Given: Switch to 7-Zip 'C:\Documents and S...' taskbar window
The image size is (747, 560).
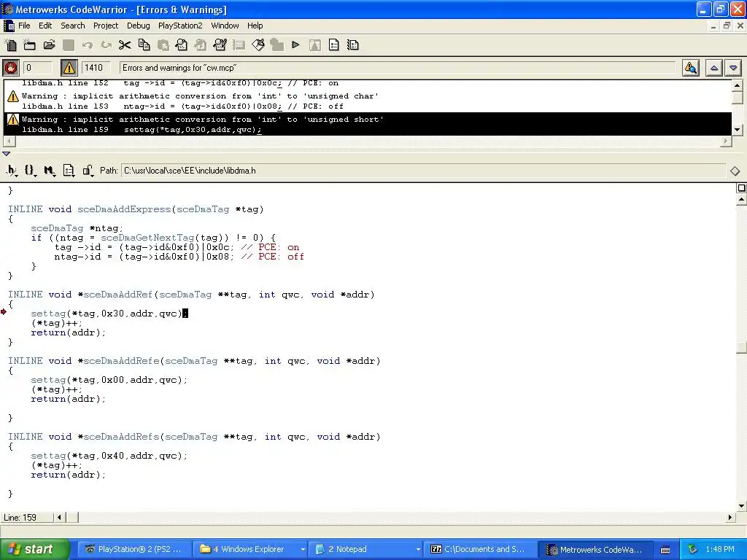Looking at the screenshot, I should click(481, 549).
